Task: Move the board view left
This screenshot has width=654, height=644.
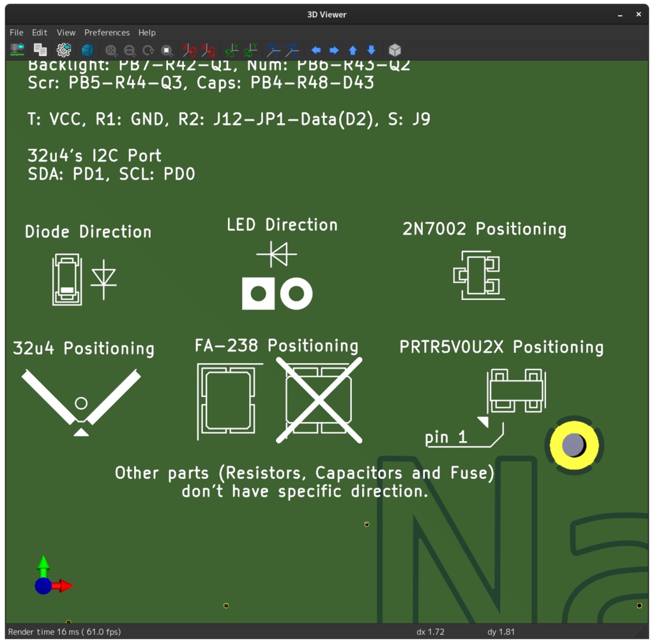Action: [316, 50]
